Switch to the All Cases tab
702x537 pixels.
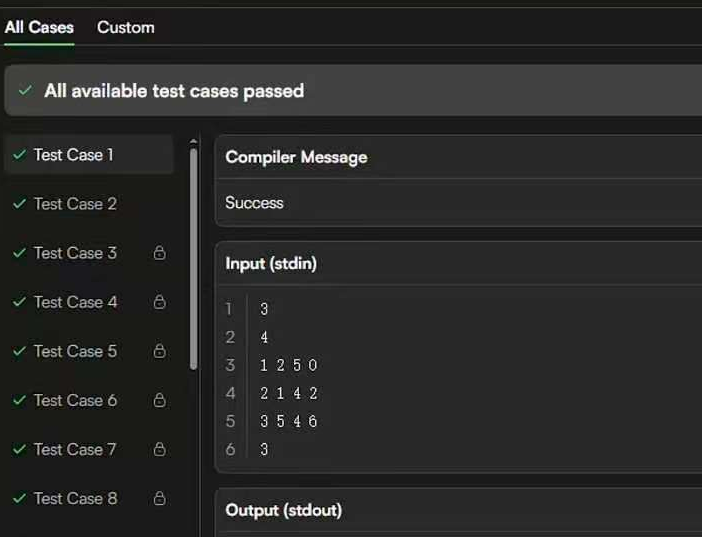click(39, 27)
